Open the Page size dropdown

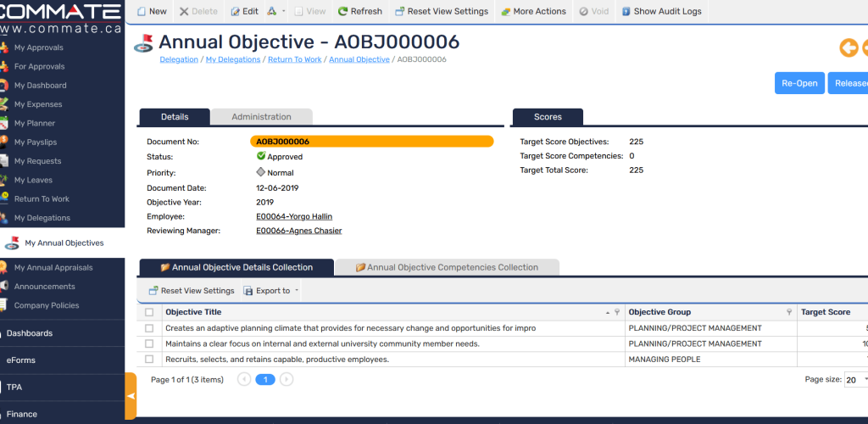coord(856,380)
